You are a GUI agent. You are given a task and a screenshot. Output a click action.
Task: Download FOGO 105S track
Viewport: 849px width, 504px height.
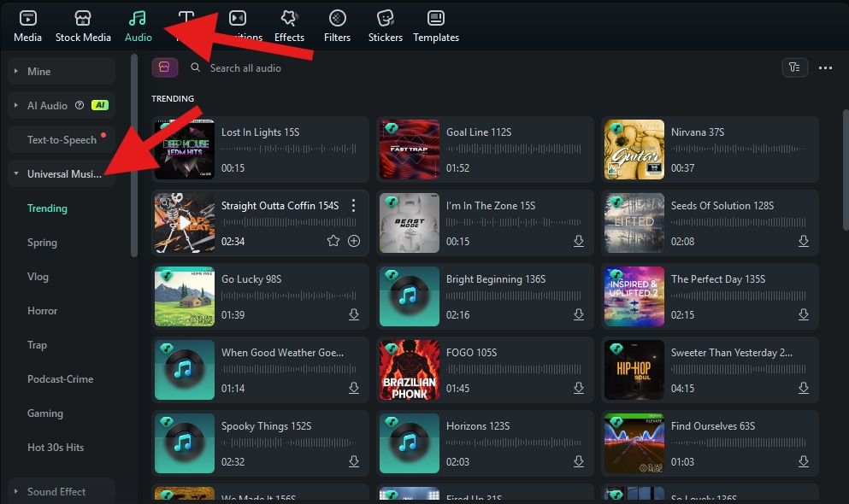click(579, 389)
